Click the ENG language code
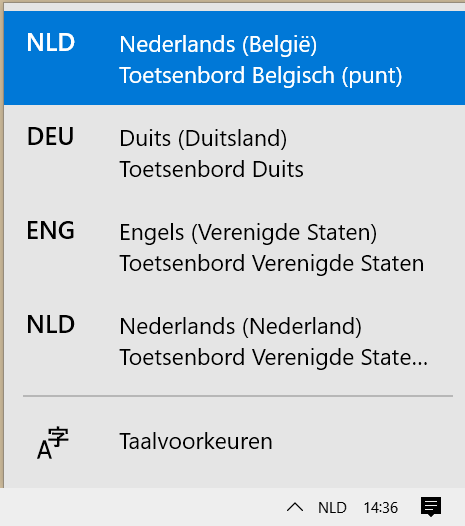The width and height of the screenshot is (465, 526). click(x=51, y=230)
